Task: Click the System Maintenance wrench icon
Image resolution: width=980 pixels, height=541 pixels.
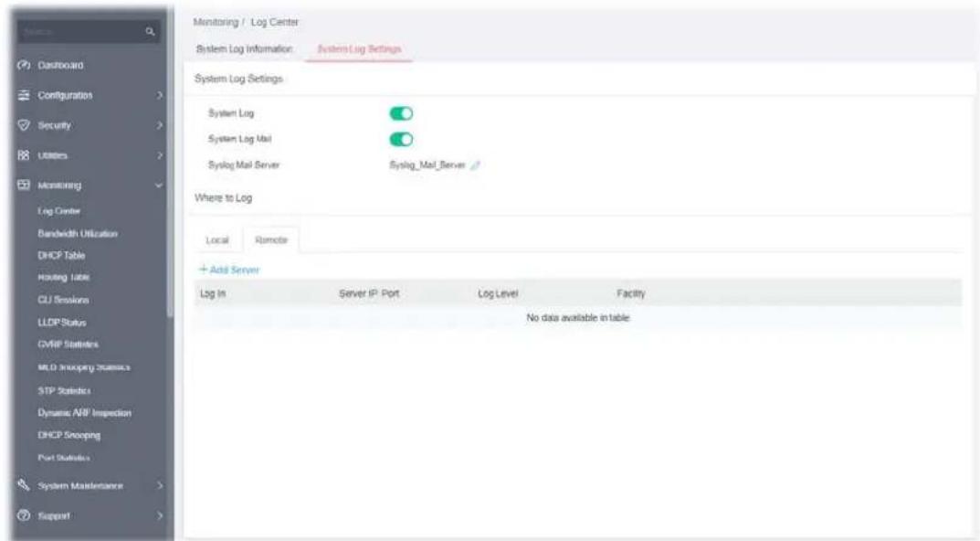Action: tap(24, 485)
